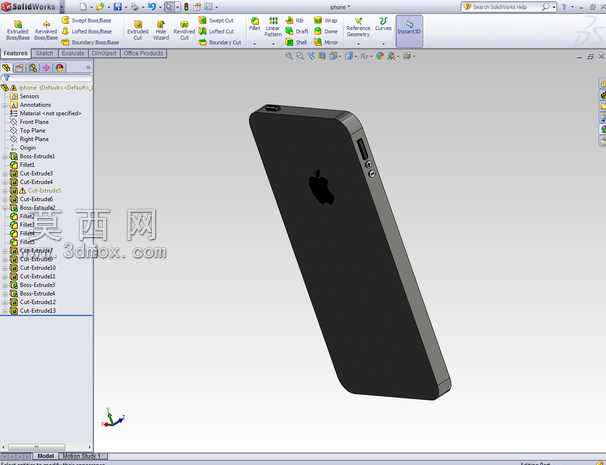Select the Shell tool
Image resolution: width=606 pixels, height=465 pixels.
coord(296,42)
